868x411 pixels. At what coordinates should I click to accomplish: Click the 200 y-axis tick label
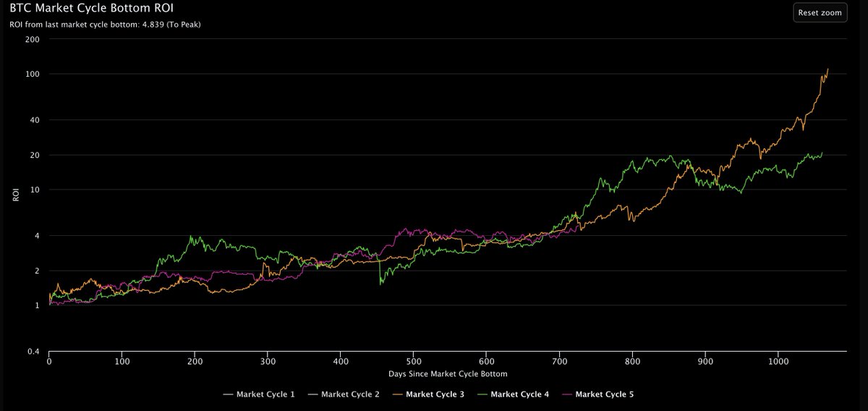(32, 39)
